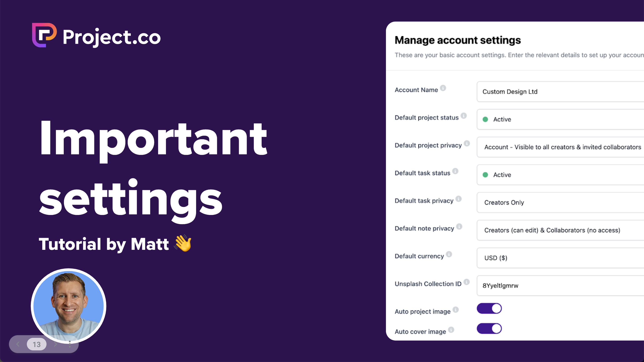Click the Unsplash Collection ID input field

560,285
